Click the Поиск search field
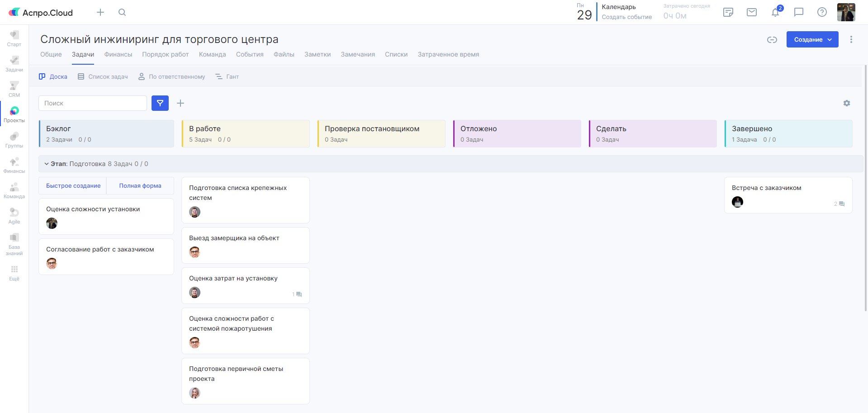The image size is (868, 413). (93, 103)
